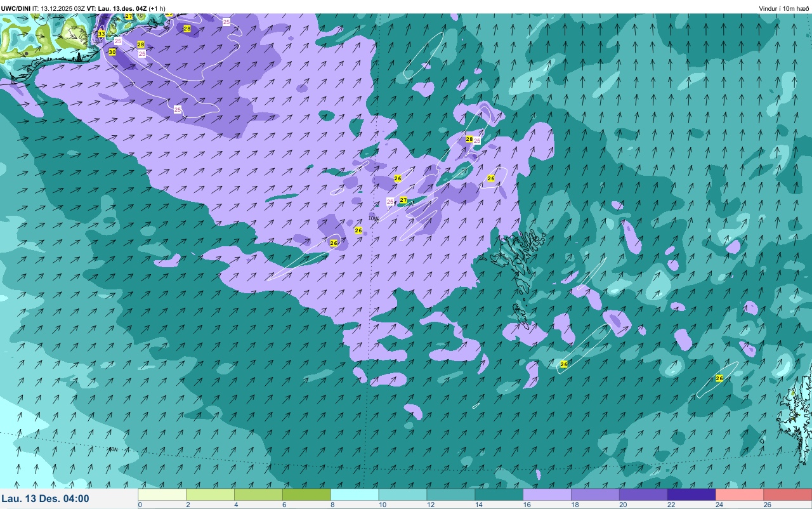Click the lavender 16–18 legend swatch
The image size is (812, 509).
[x=548, y=494]
